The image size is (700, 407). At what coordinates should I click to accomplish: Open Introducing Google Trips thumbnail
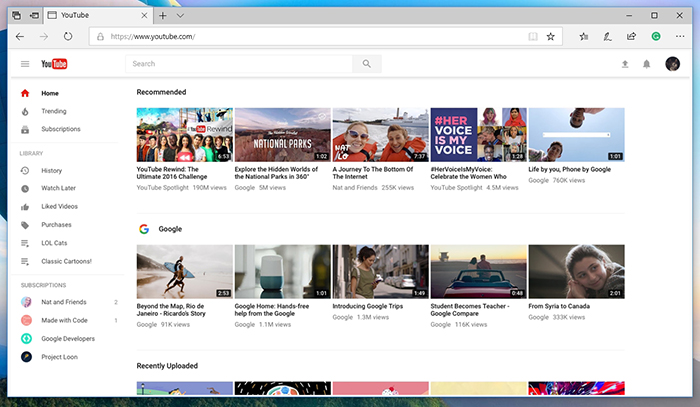point(380,272)
